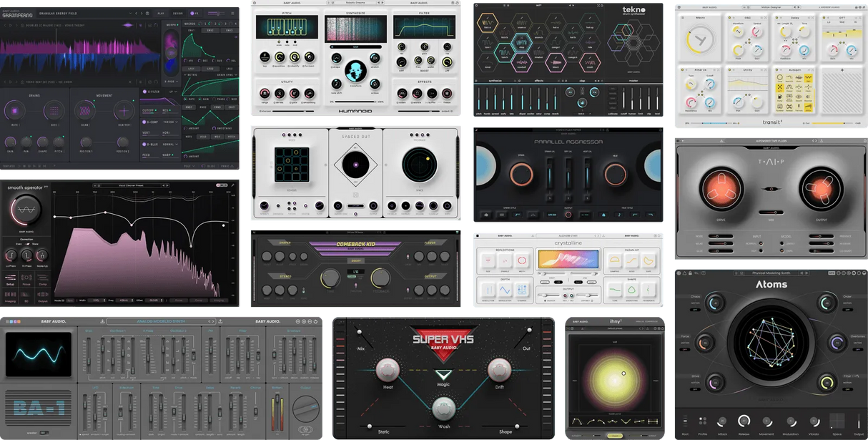Image resolution: width=868 pixels, height=440 pixels.
Task: Click the round output dial in BA-1
Action: [305, 411]
